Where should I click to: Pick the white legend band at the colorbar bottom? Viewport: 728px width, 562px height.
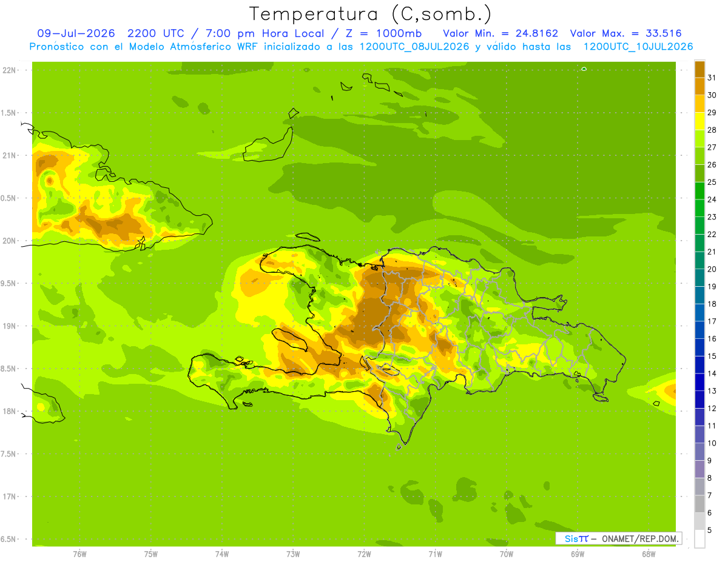[699, 538]
